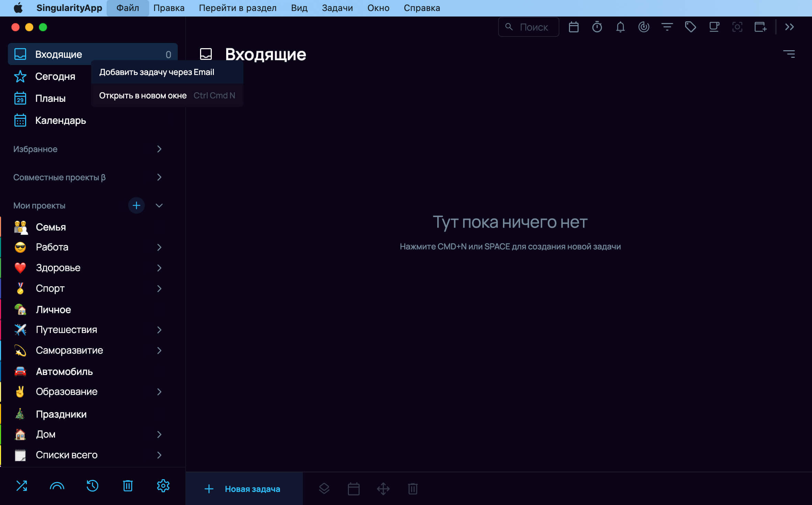
Task: Expand the double-chevron toolbar overflow
Action: 789,27
